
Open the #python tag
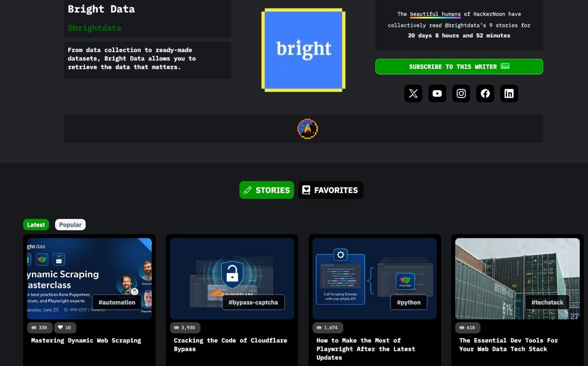408,302
